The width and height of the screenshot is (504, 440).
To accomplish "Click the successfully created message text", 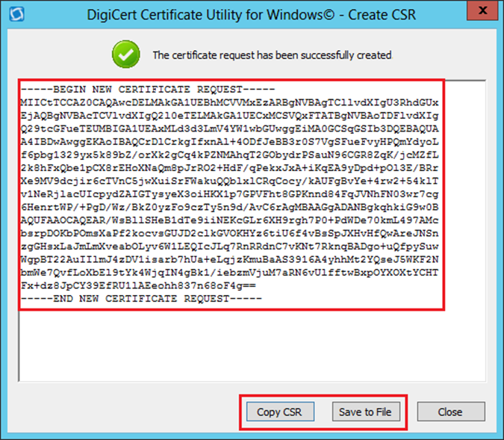I will click(272, 55).
